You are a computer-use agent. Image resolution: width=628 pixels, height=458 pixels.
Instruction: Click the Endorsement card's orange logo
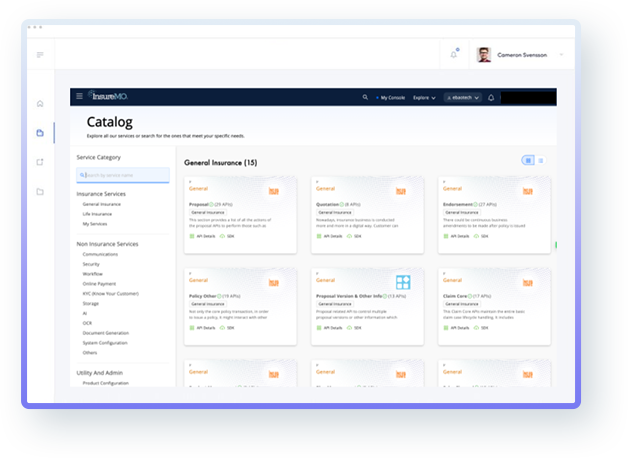coord(528,191)
